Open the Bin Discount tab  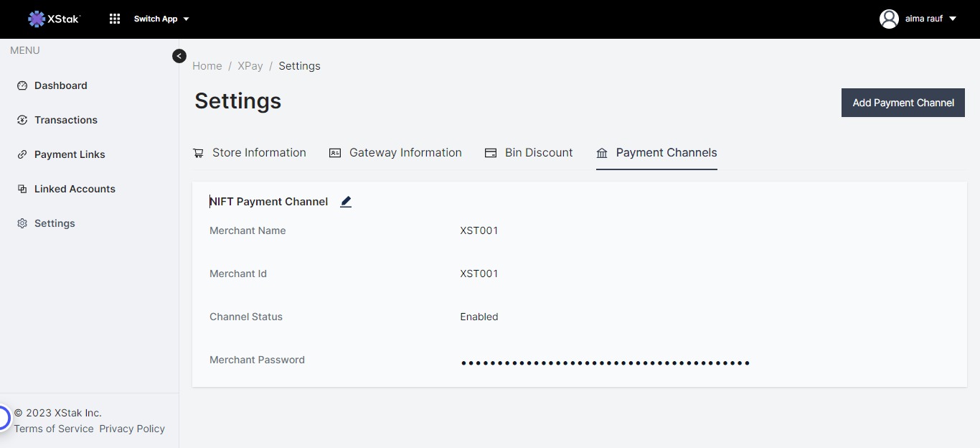[x=538, y=153]
